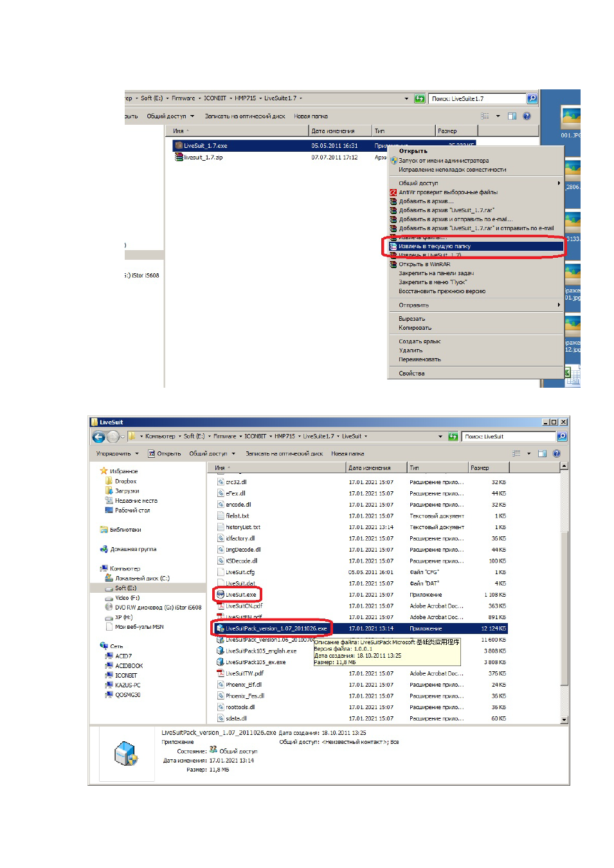Screen dimensions: 614x868
Task: Toggle preview pane icon in top window toolbar
Action: coord(512,116)
